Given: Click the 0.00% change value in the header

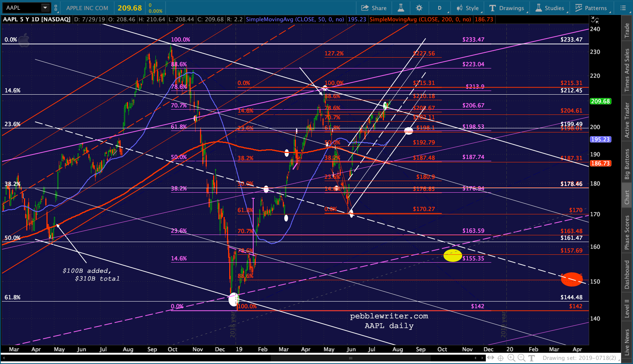Looking at the screenshot, I should [x=155, y=11].
